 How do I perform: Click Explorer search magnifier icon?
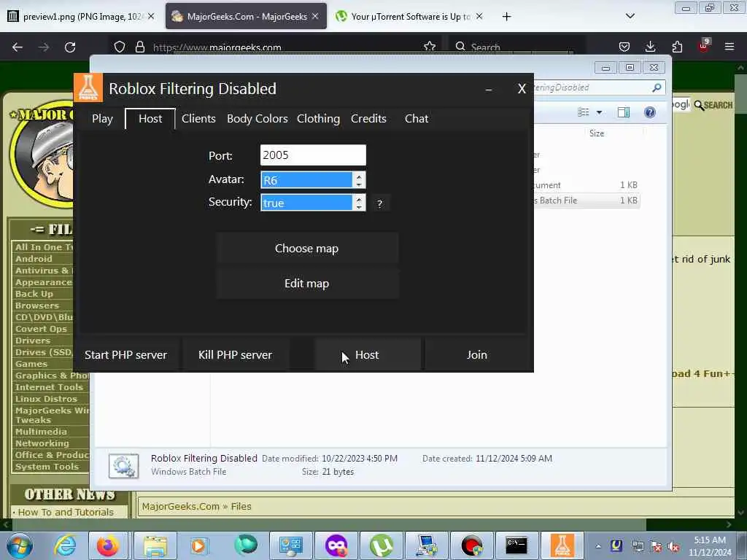pyautogui.click(x=657, y=87)
